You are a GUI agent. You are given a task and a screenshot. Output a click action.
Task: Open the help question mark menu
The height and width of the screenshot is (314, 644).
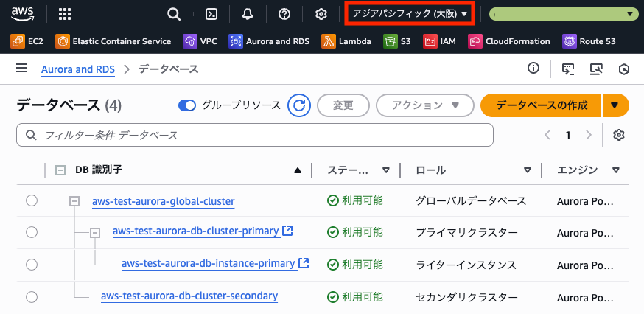(284, 15)
